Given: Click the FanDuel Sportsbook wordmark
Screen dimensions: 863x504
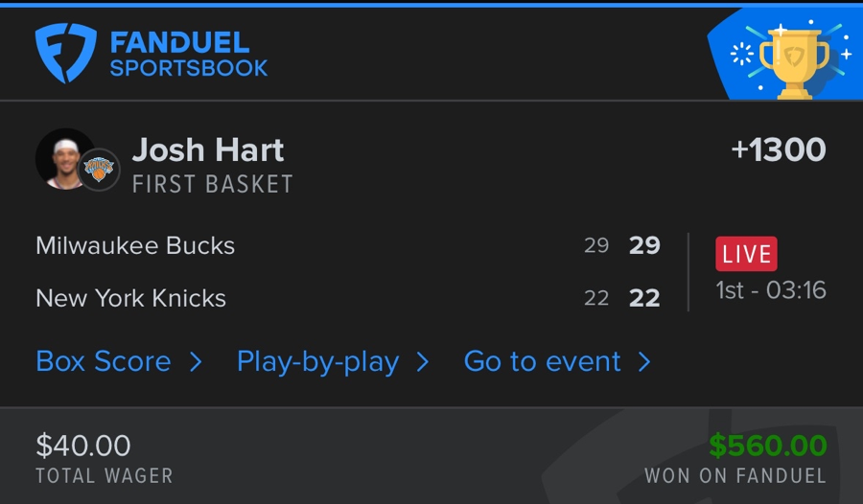Looking at the screenshot, I should [188, 55].
